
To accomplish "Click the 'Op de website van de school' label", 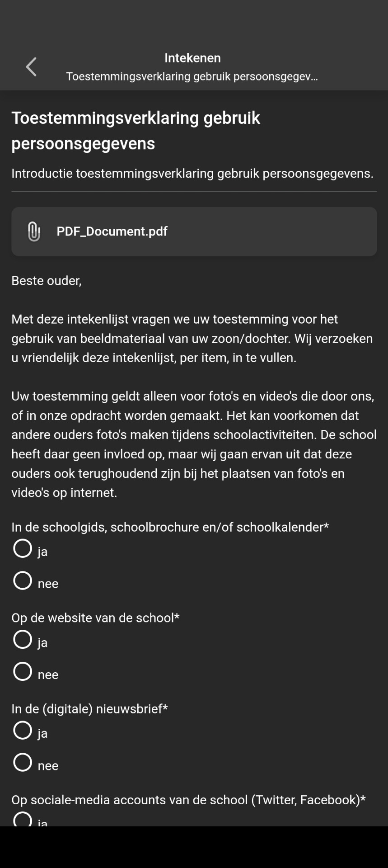I will pyautogui.click(x=95, y=618).
